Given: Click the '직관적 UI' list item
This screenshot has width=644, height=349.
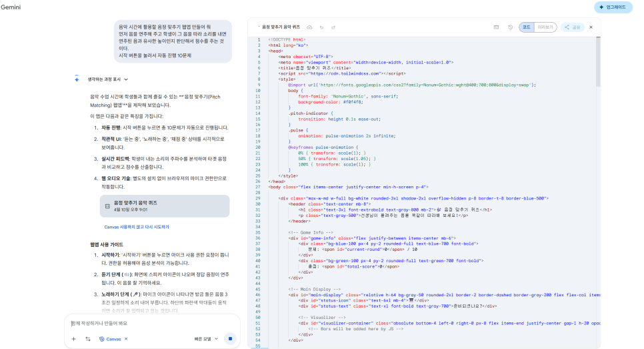Looking at the screenshot, I should point(163,143).
